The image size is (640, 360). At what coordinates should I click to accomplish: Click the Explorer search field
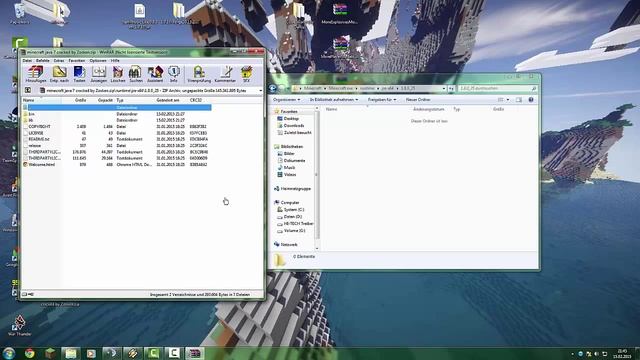tap(497, 89)
